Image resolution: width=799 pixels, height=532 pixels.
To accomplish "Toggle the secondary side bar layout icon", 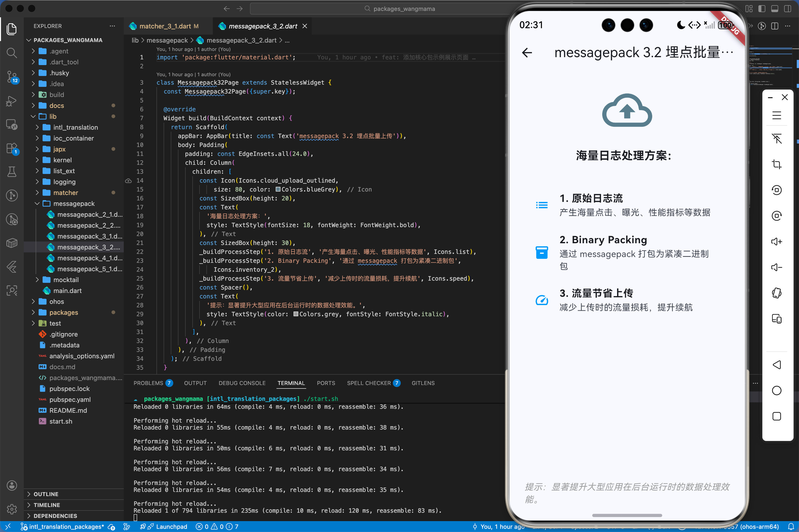I will click(x=787, y=8).
